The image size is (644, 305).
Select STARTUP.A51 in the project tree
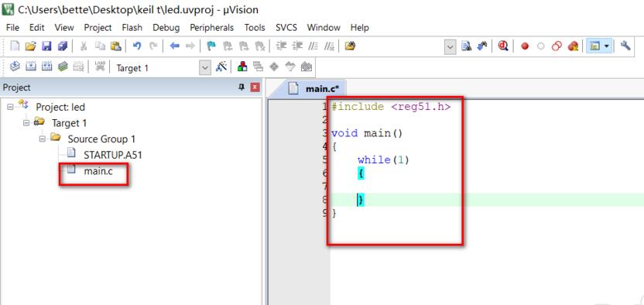[x=113, y=155]
